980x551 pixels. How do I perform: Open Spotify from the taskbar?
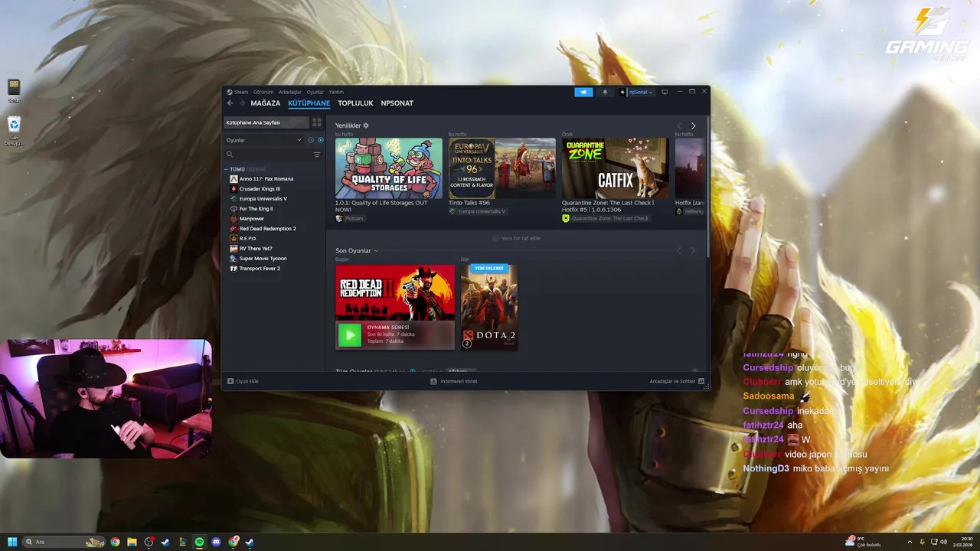199,542
